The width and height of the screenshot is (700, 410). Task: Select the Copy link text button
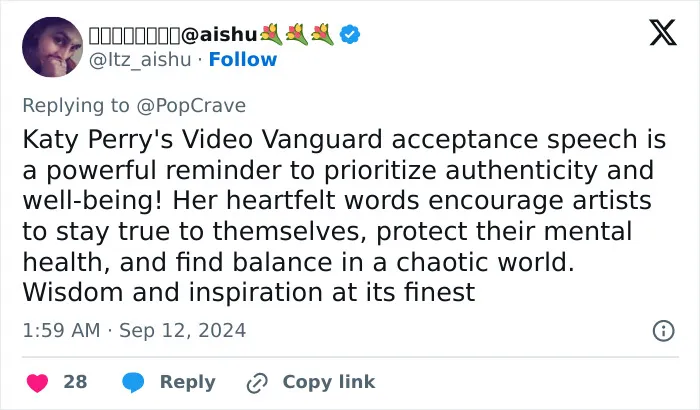click(329, 382)
